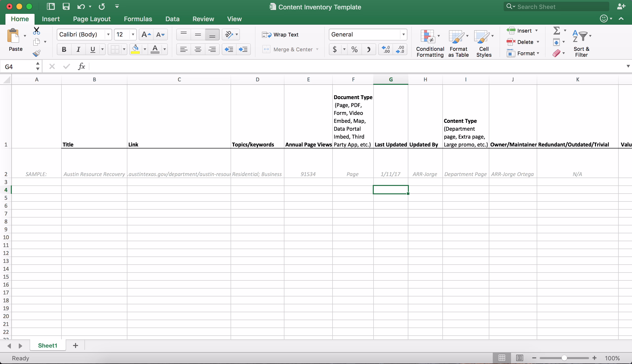Click the Undo arrow icon

click(81, 6)
